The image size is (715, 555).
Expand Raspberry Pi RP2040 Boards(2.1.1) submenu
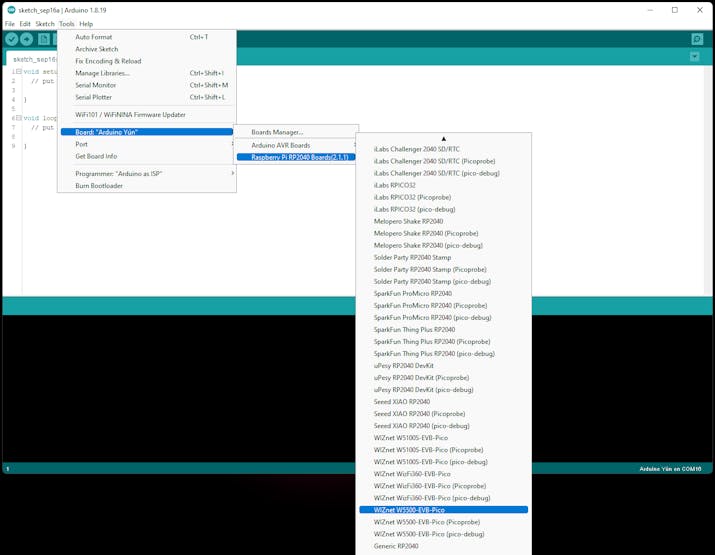(295, 157)
